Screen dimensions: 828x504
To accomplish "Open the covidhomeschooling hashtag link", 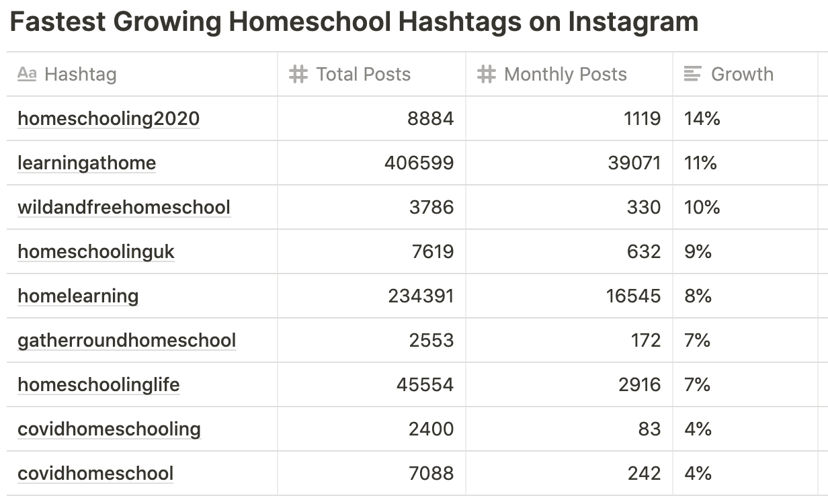I will [110, 429].
